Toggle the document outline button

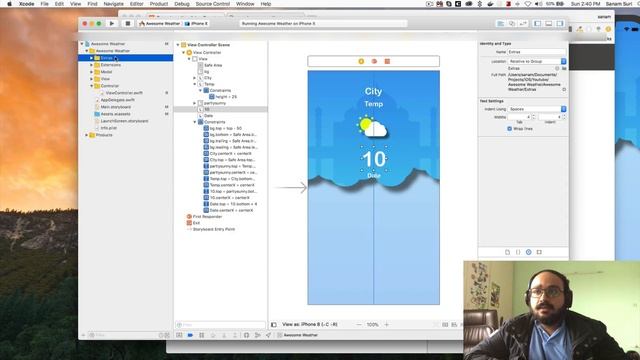274,325
